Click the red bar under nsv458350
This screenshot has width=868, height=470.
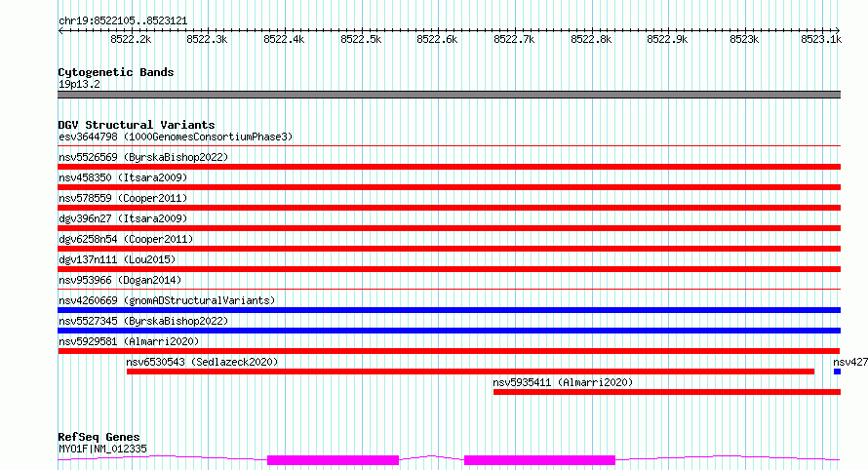449,187
